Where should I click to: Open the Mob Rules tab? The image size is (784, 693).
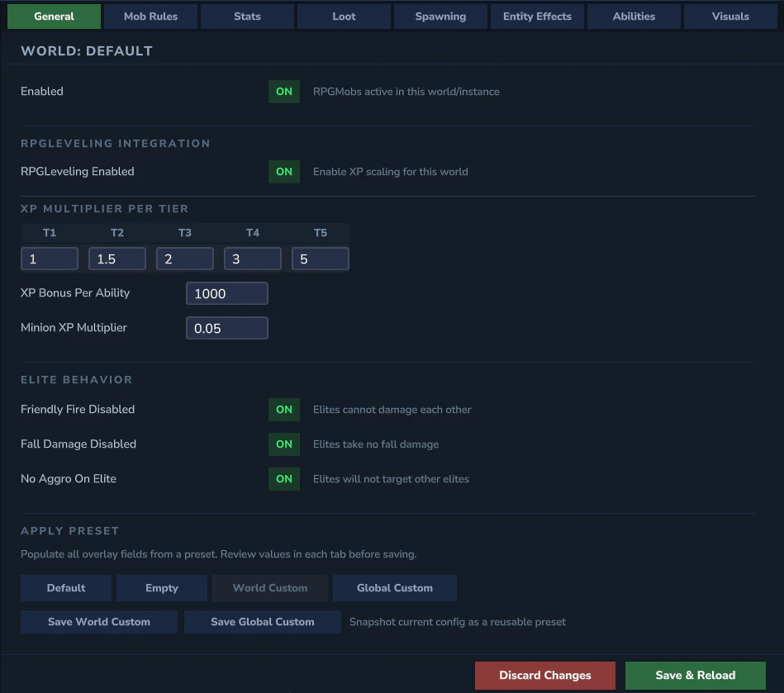pos(150,17)
